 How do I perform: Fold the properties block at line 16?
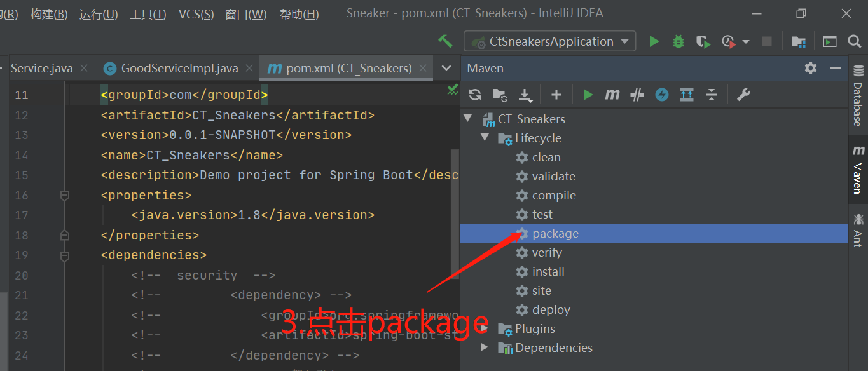64,196
